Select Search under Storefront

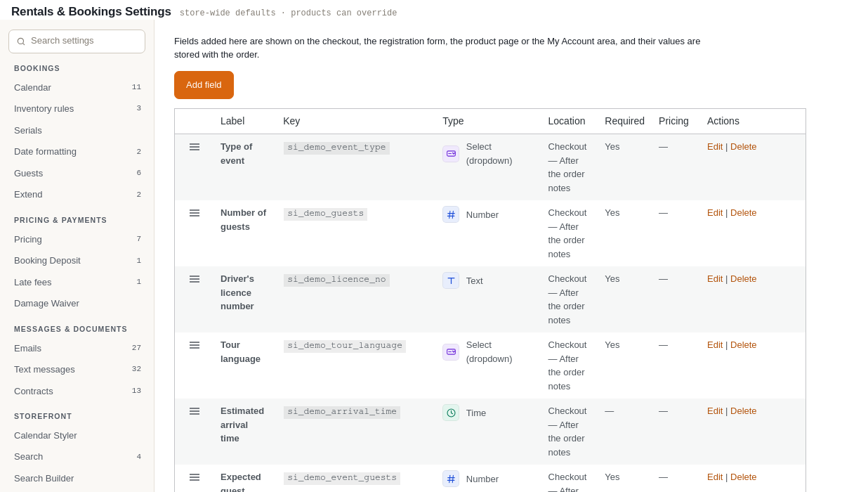(77, 457)
